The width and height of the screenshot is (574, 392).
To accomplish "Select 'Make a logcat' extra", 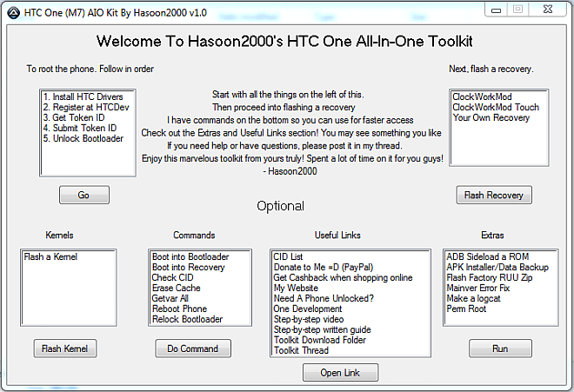I will tap(473, 298).
